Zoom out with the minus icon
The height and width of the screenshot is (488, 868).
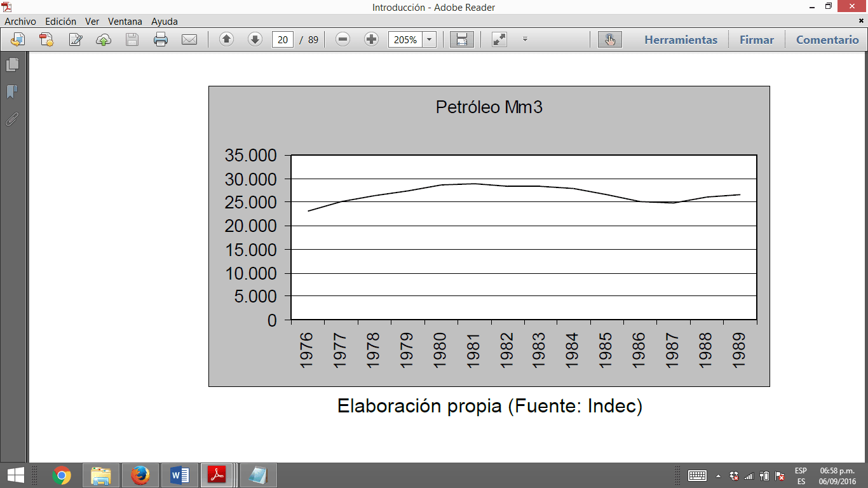tap(342, 39)
